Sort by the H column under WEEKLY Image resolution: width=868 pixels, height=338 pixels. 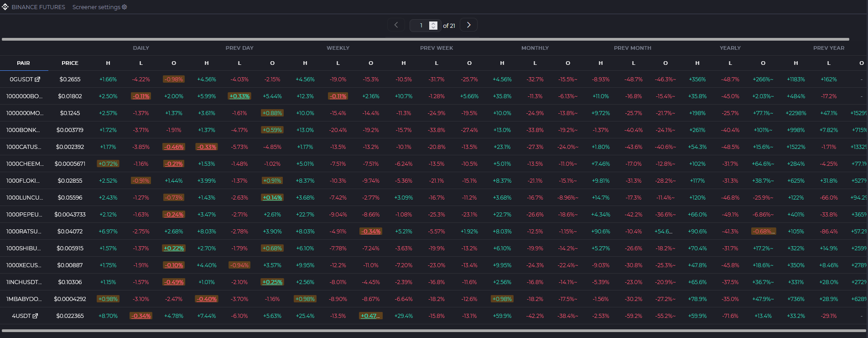click(x=305, y=63)
